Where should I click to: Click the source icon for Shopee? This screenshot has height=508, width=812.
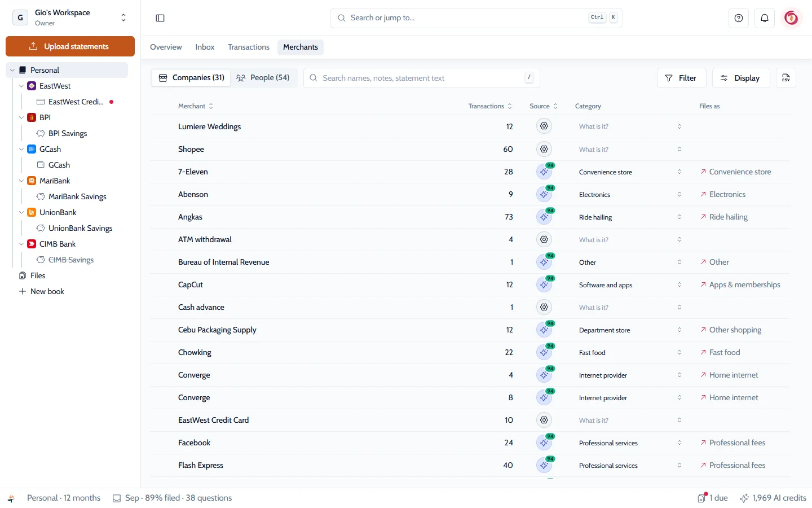tap(544, 149)
